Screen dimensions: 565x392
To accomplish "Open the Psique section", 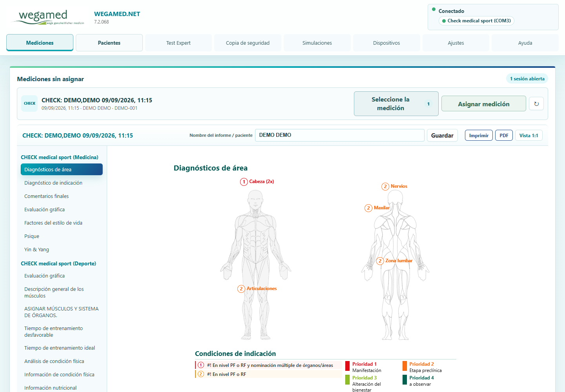I will [x=62, y=236].
